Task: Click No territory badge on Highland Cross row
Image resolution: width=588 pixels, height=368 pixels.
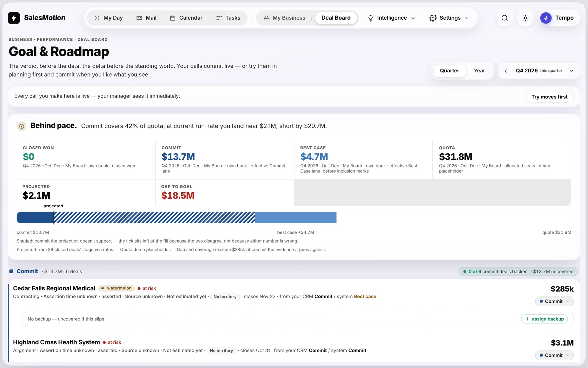Action: (x=221, y=351)
